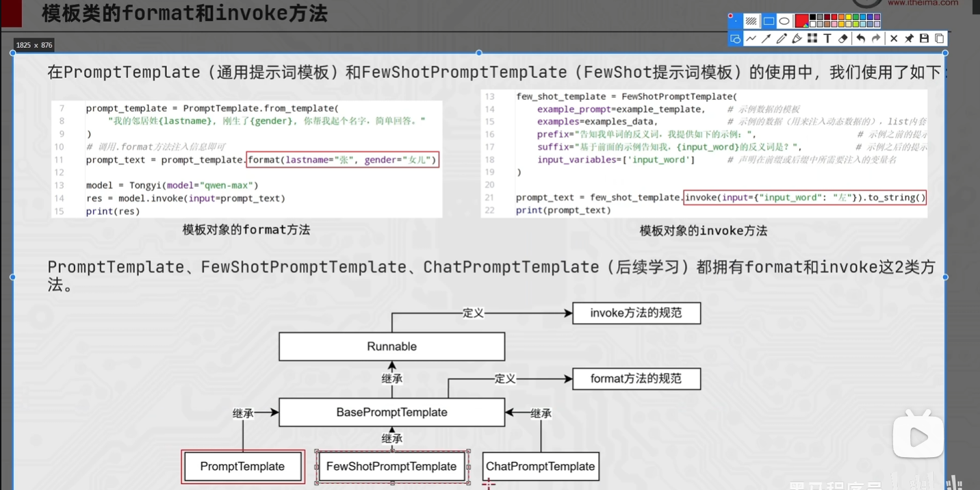Click the ChatPromptTemplate diagram box

pos(541,466)
